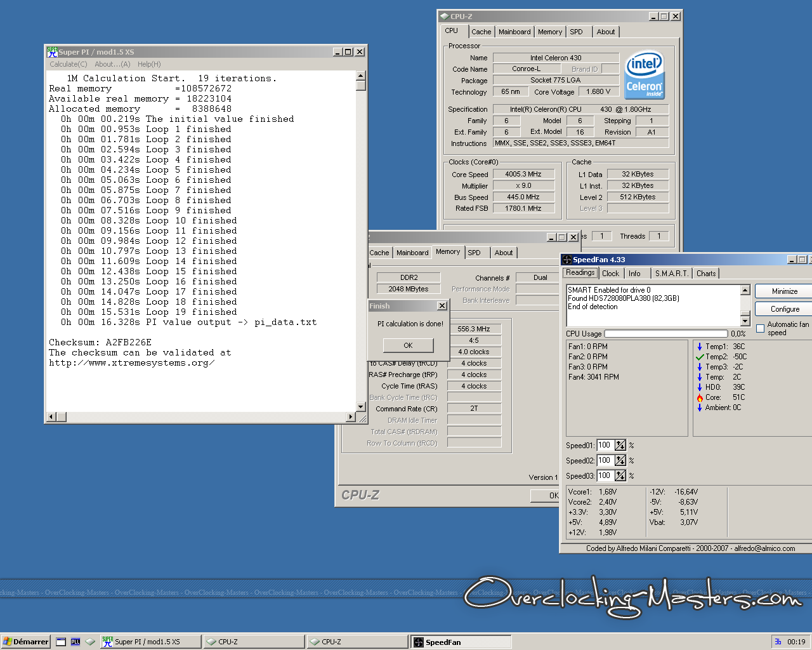This screenshot has width=812, height=650.
Task: Click the SpeedFan taskbar button
Action: [x=461, y=642]
